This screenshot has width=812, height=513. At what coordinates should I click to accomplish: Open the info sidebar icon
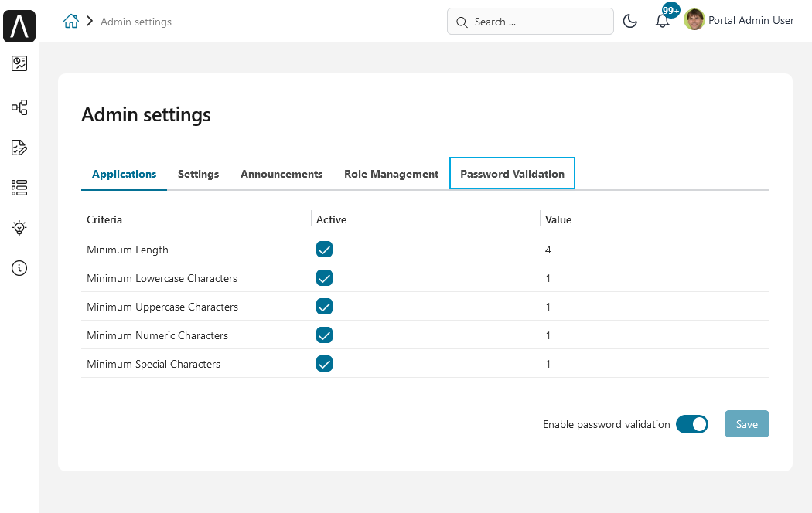coord(19,268)
